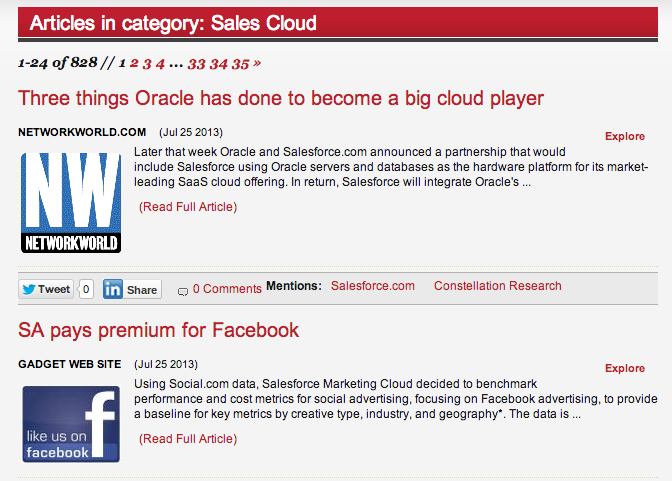Go to pagination page 3
Screen dimensions: 672x481
pos(147,64)
